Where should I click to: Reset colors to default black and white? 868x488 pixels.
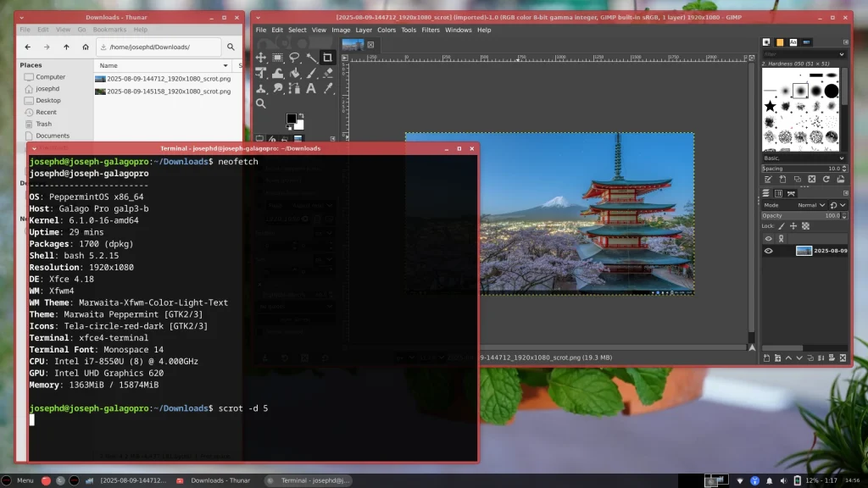click(288, 128)
